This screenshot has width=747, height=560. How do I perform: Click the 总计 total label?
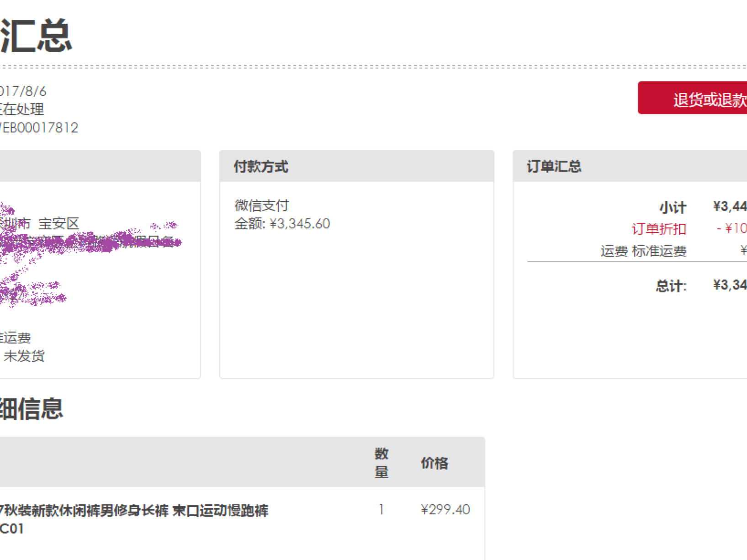coord(671,286)
